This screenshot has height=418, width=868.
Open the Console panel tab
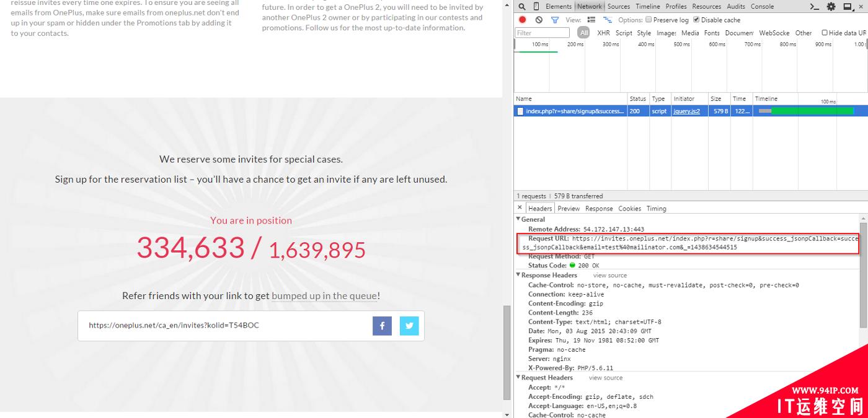click(762, 6)
